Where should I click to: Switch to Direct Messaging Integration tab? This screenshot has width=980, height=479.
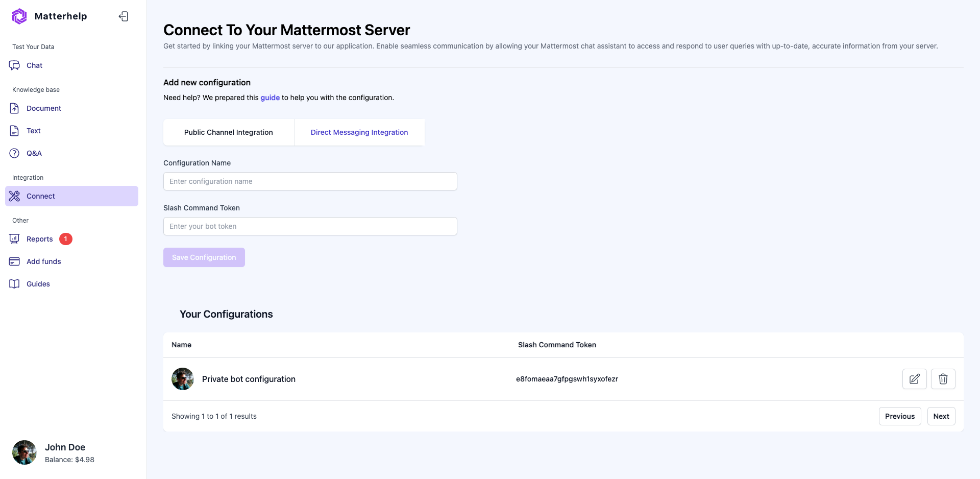click(359, 132)
